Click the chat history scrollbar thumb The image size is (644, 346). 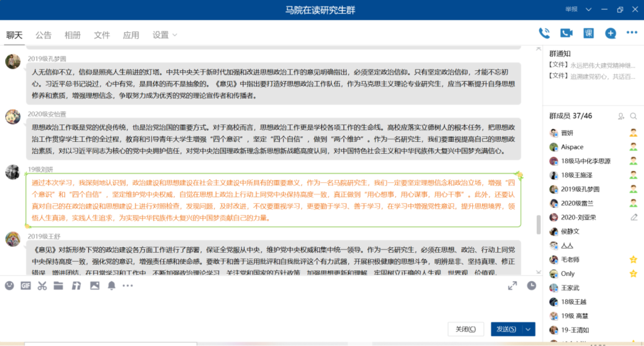pyautogui.click(x=538, y=224)
